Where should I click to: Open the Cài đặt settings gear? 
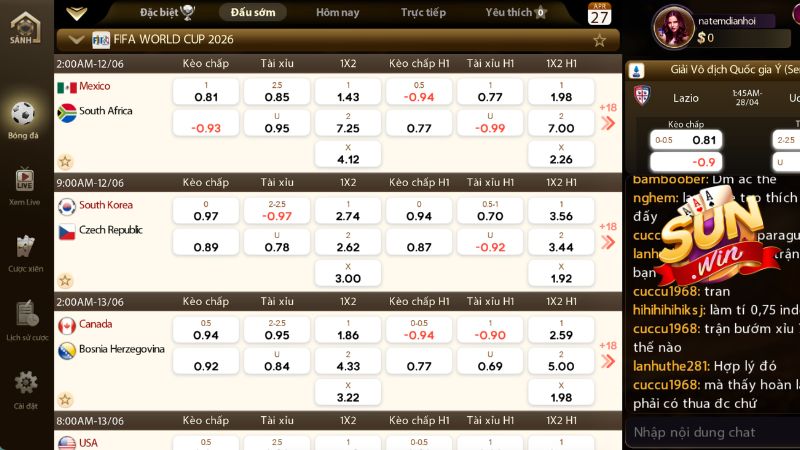coord(26,382)
